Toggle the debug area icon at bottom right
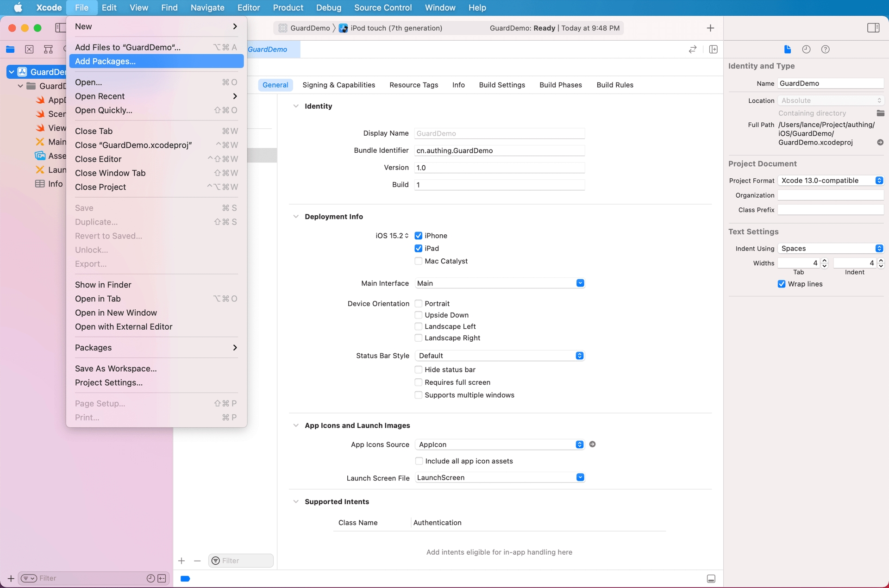The width and height of the screenshot is (889, 588). pos(711,579)
